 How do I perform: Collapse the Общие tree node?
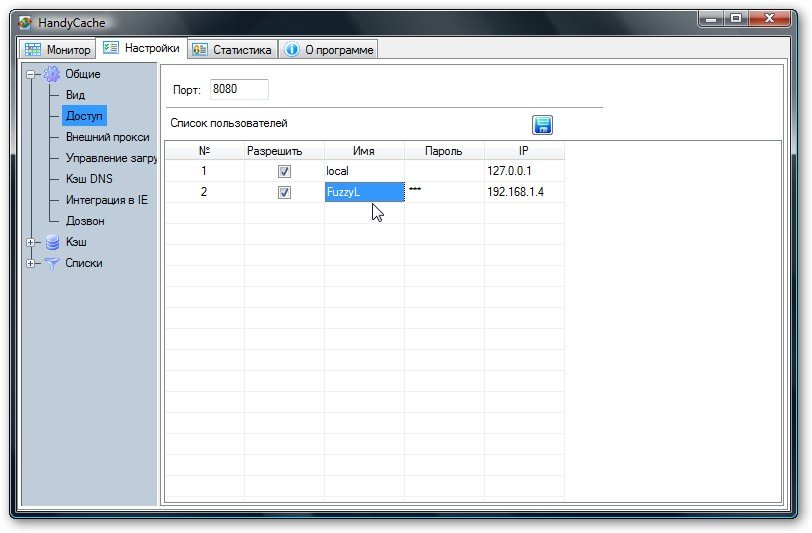[31, 75]
